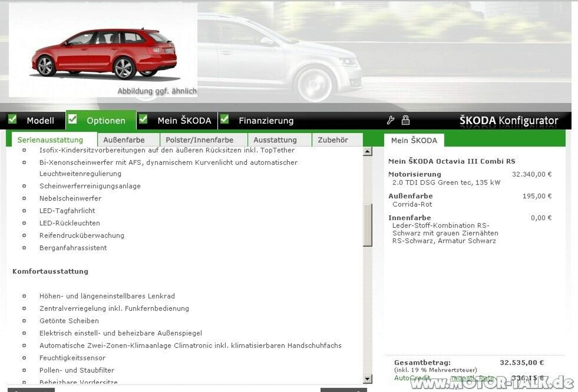
Task: Click the checkmark beside Optionen
Action: click(72, 119)
